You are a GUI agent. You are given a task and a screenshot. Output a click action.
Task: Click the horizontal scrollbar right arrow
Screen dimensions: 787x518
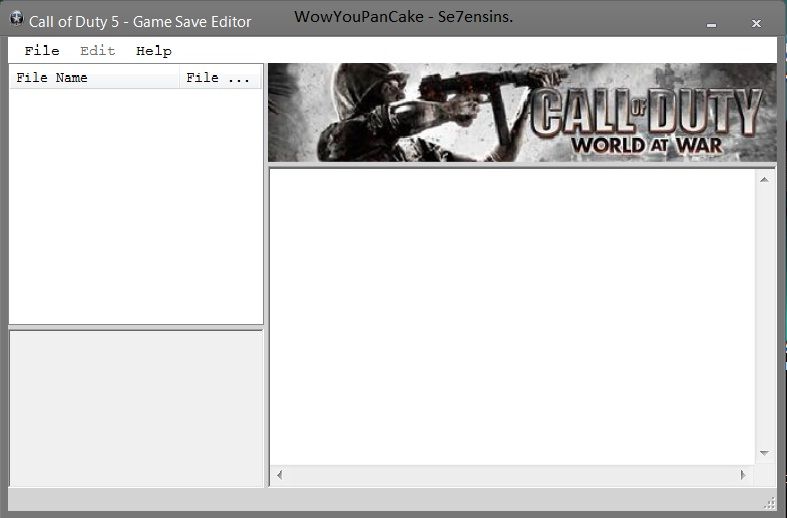pos(743,475)
